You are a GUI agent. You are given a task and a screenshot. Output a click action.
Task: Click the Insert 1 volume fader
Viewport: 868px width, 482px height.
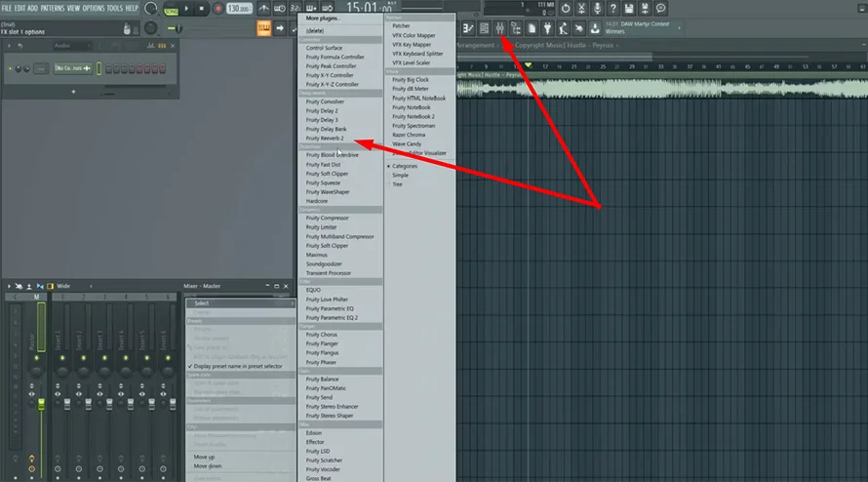(x=67, y=405)
